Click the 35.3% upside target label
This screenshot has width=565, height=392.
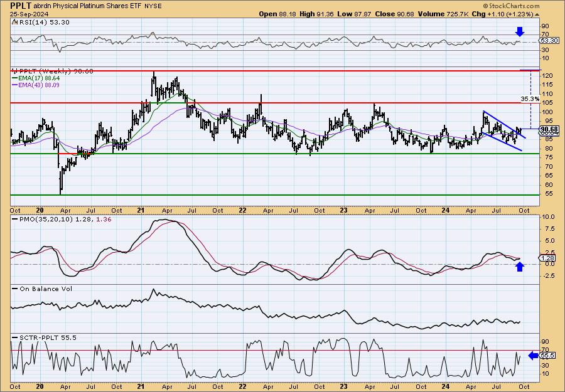click(530, 98)
